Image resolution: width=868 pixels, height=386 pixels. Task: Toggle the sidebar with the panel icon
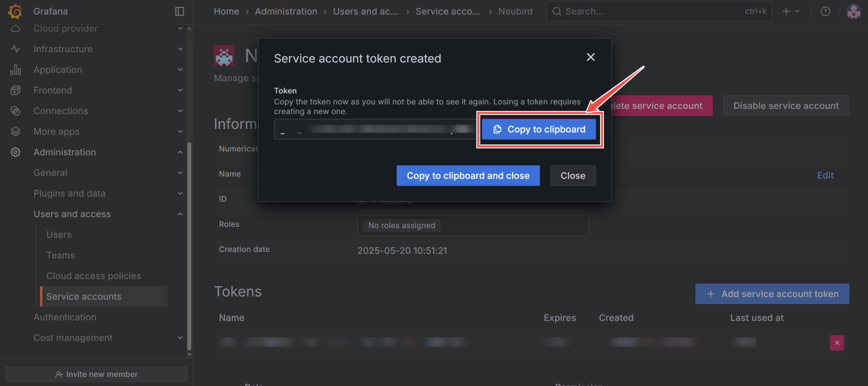179,11
